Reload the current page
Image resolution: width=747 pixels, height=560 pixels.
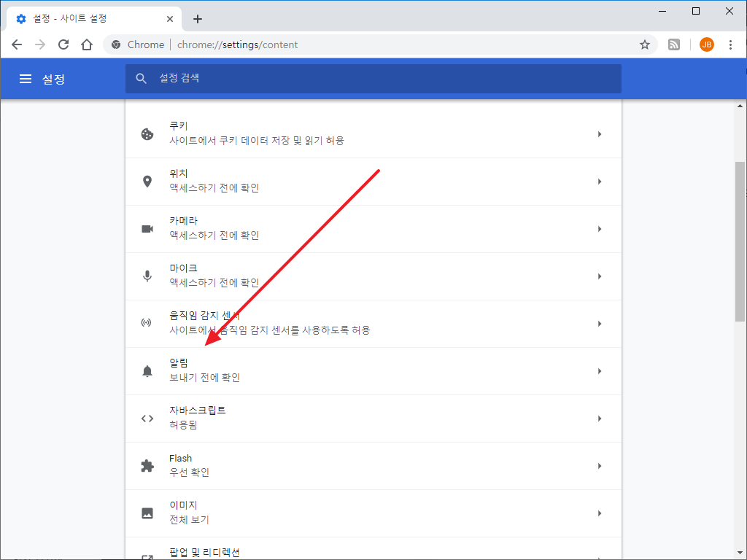click(63, 44)
